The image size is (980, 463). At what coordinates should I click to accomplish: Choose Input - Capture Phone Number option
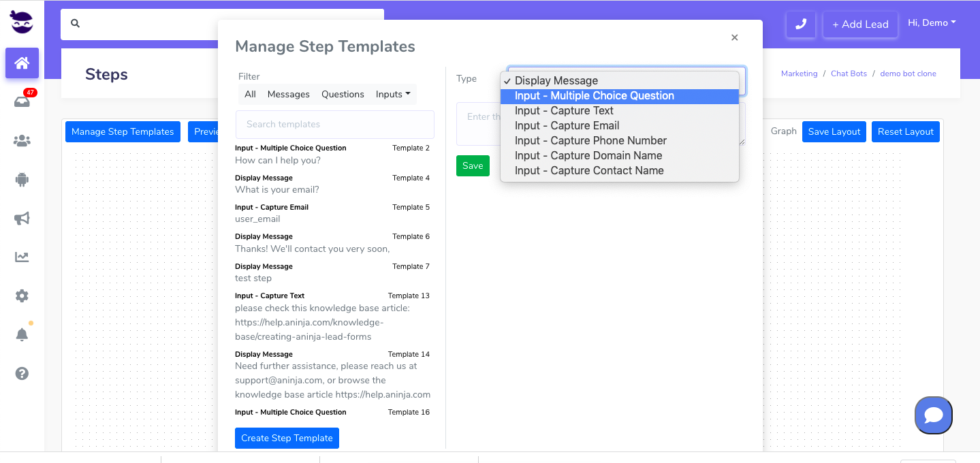pos(590,141)
